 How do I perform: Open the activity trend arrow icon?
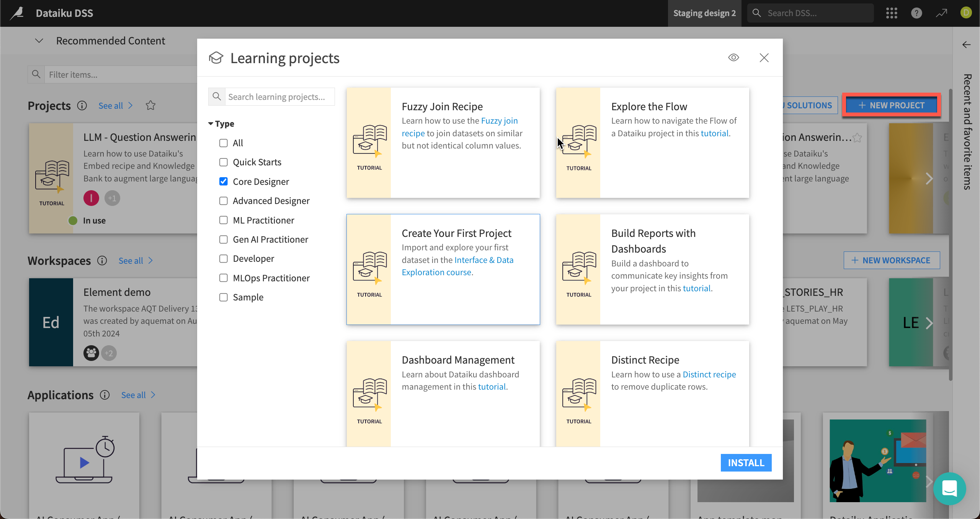(x=941, y=13)
